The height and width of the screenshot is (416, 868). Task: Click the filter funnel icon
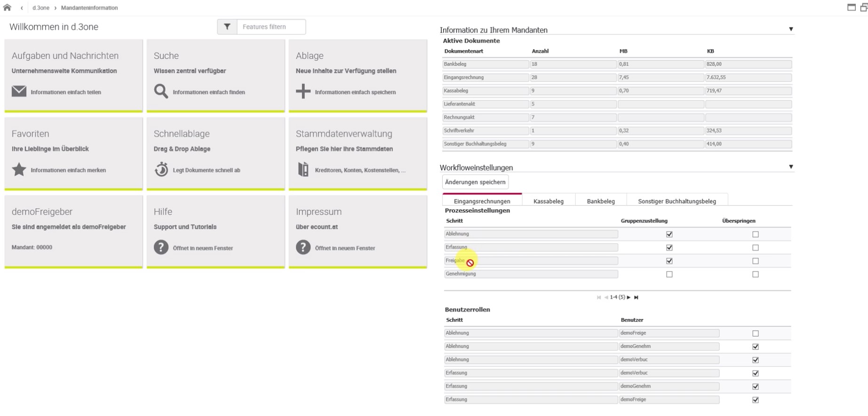click(x=227, y=27)
